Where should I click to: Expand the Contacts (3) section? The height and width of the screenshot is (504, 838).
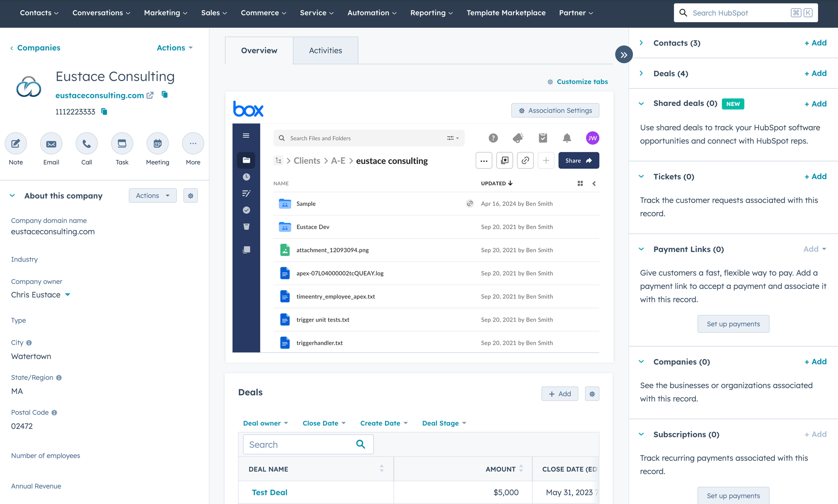pos(641,43)
